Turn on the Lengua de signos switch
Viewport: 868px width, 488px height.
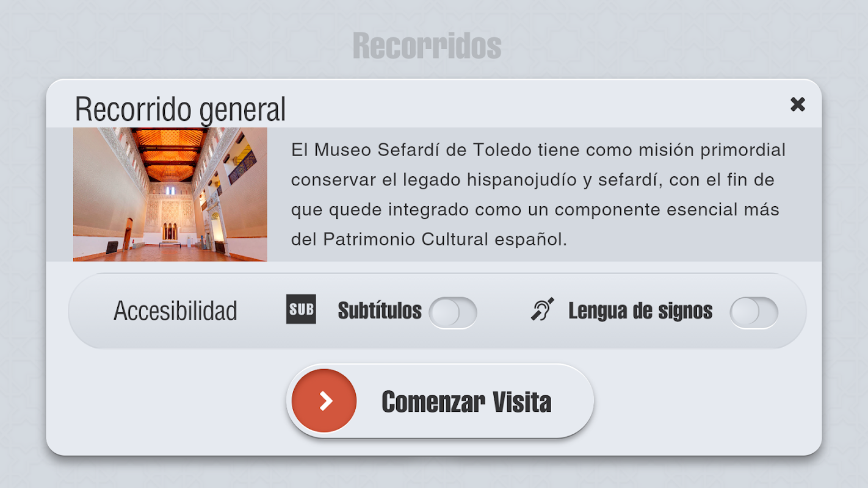[754, 312]
